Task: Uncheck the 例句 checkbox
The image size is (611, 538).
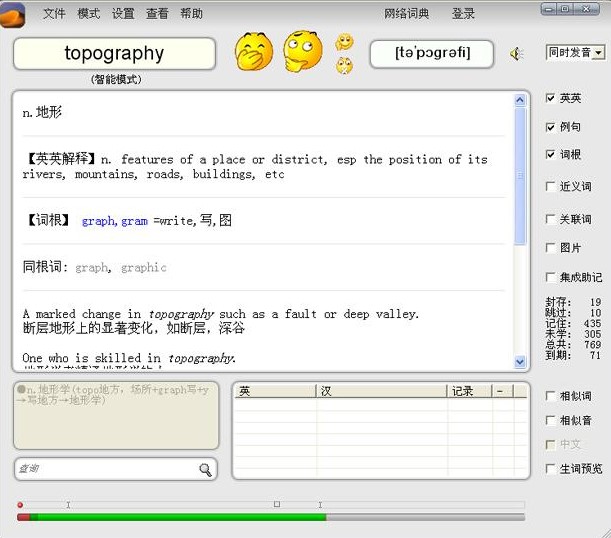Action: [550, 127]
